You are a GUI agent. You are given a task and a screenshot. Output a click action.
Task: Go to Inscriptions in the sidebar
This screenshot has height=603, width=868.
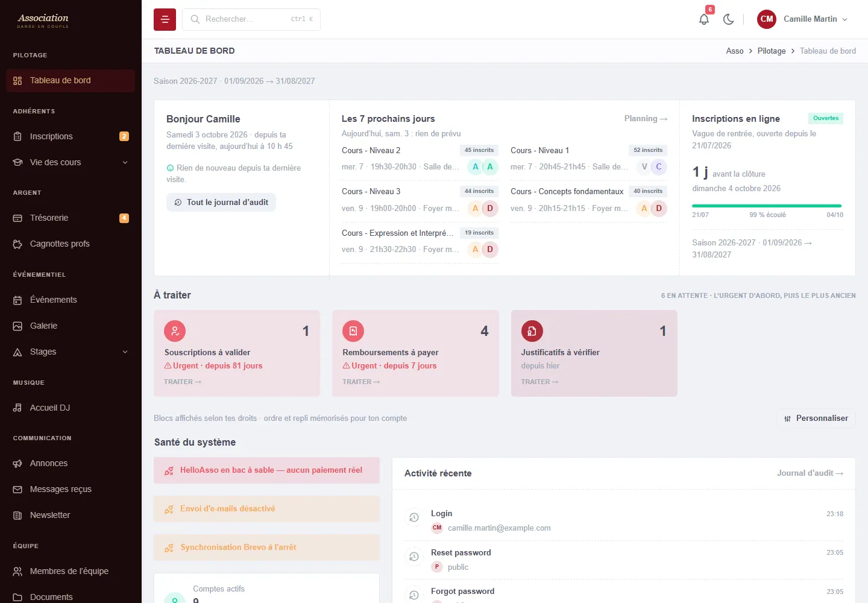(x=71, y=136)
